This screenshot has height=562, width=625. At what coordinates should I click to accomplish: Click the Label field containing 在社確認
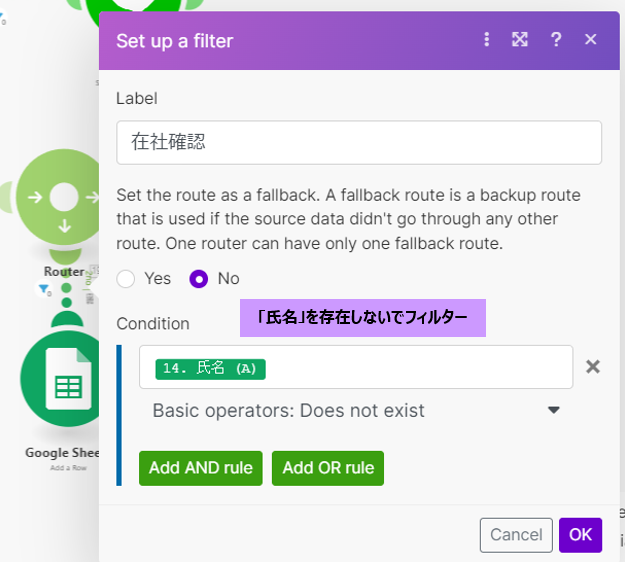click(x=359, y=142)
